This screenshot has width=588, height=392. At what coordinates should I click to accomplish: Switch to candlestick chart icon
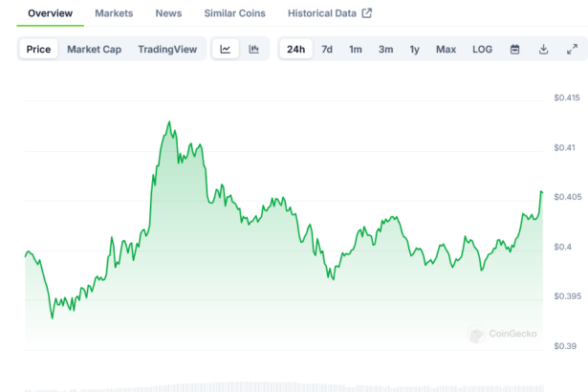point(253,49)
